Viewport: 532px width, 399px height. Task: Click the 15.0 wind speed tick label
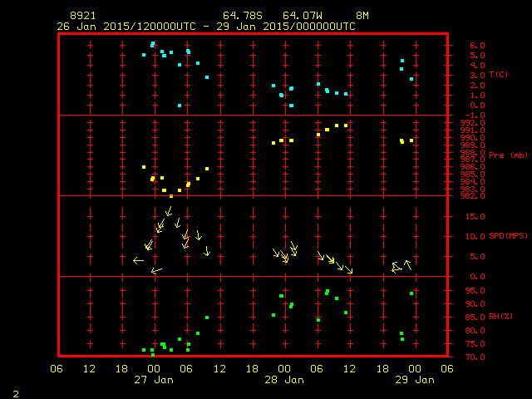tap(469, 216)
